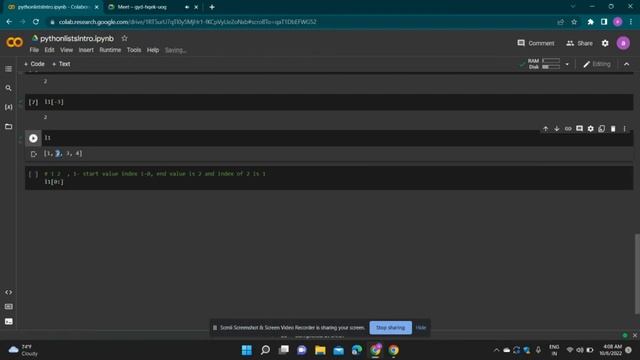The image size is (640, 360).
Task: Open the Help menu
Action: (153, 50)
